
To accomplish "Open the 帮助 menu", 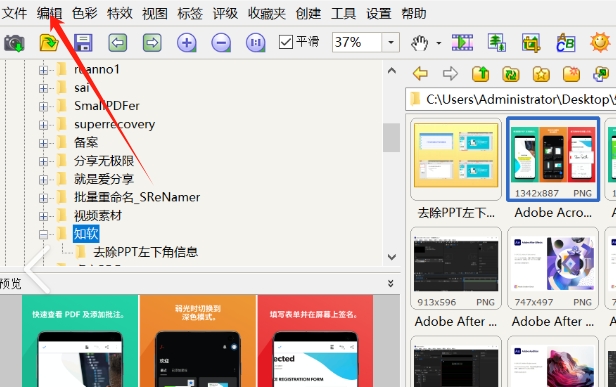I will [414, 13].
